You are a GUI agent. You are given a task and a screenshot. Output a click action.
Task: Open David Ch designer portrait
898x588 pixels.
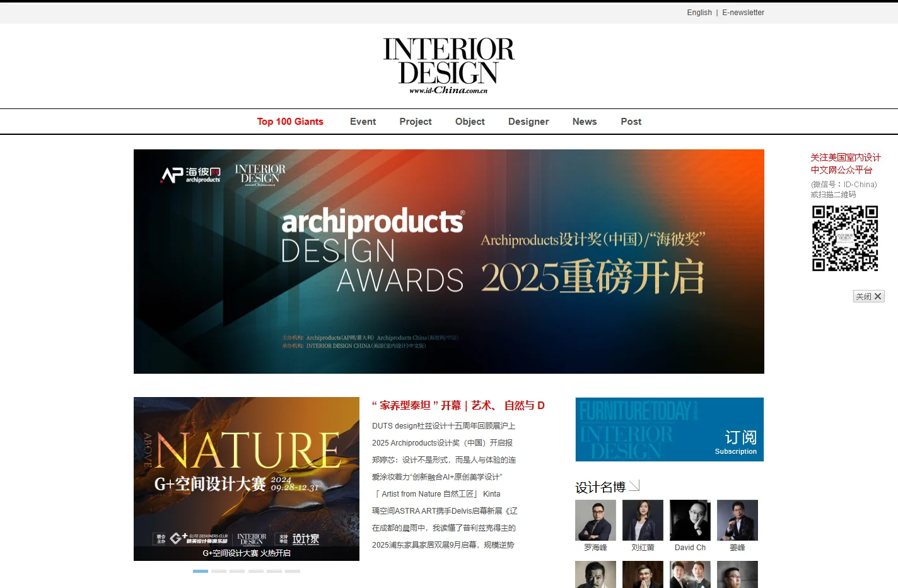coord(690,521)
